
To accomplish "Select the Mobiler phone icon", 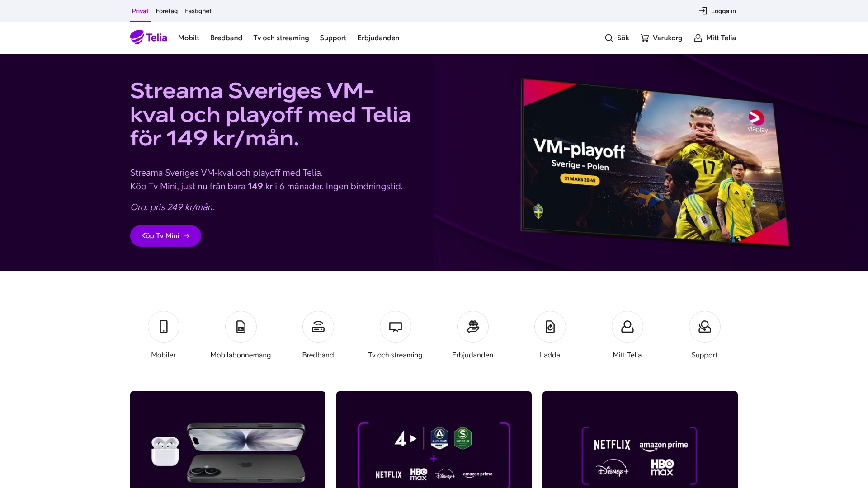I will 163,326.
